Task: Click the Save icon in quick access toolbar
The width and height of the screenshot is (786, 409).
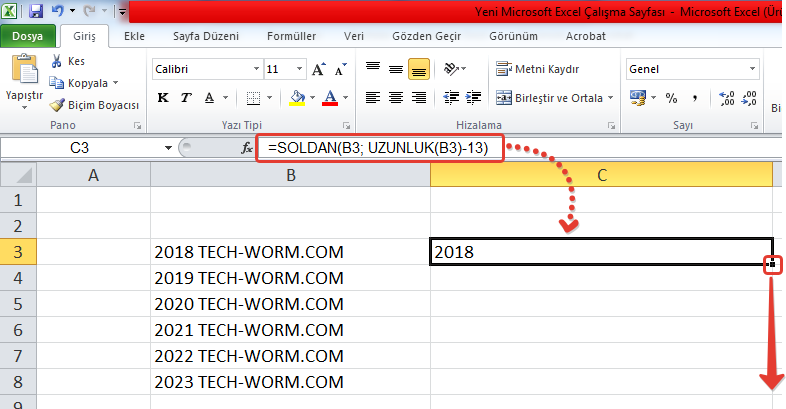Action: point(36,12)
